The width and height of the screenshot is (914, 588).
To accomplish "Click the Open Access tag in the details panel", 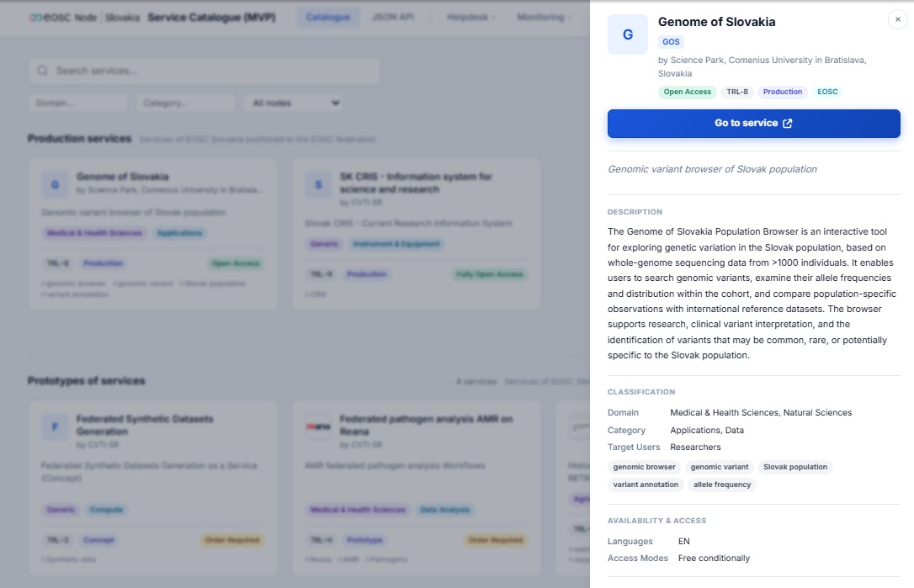I will [x=688, y=92].
